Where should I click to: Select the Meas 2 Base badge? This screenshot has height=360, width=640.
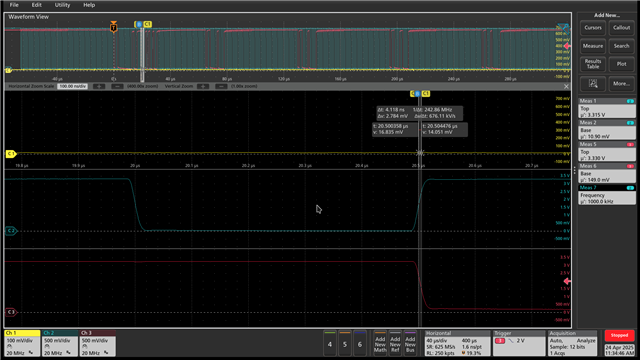pyautogui.click(x=607, y=130)
